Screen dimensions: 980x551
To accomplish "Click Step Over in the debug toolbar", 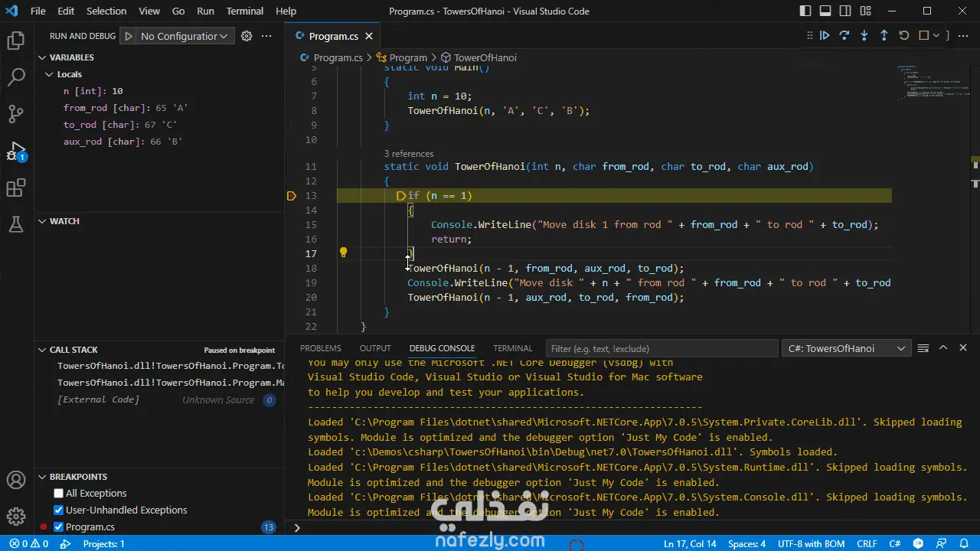I will 844,35.
